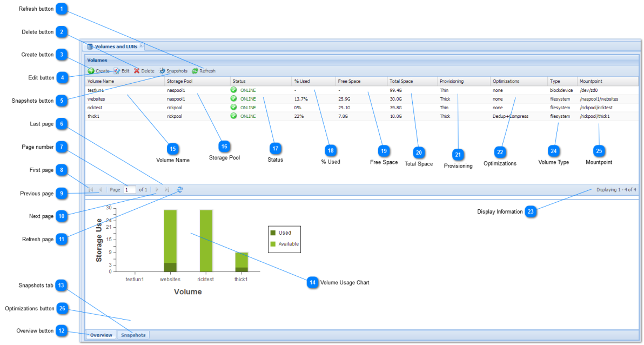Click the 39.8G total space cell
The height and width of the screenshot is (345, 644).
coord(395,108)
